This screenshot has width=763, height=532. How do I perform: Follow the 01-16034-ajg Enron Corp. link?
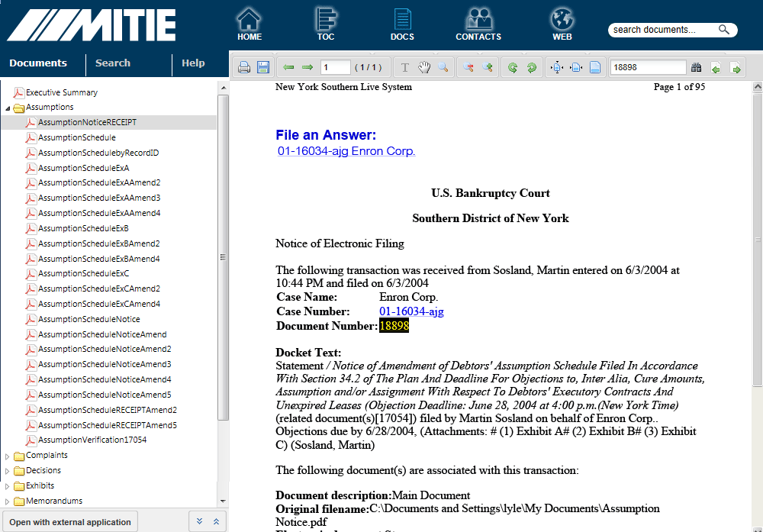tap(346, 151)
